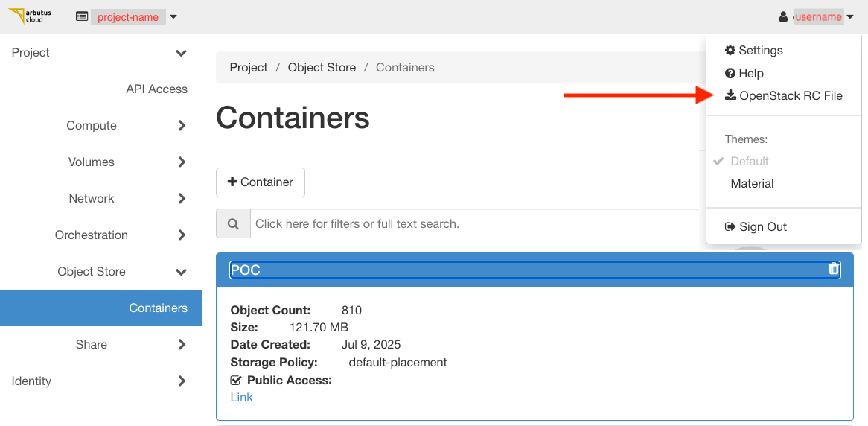Open the Orchestration sidebar section
868x426 pixels.
92,235
